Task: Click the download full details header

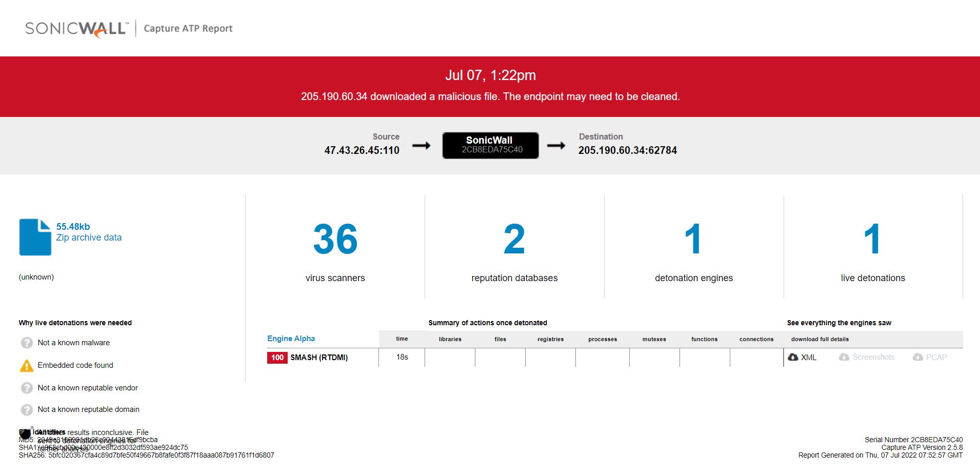Action: 820,339
